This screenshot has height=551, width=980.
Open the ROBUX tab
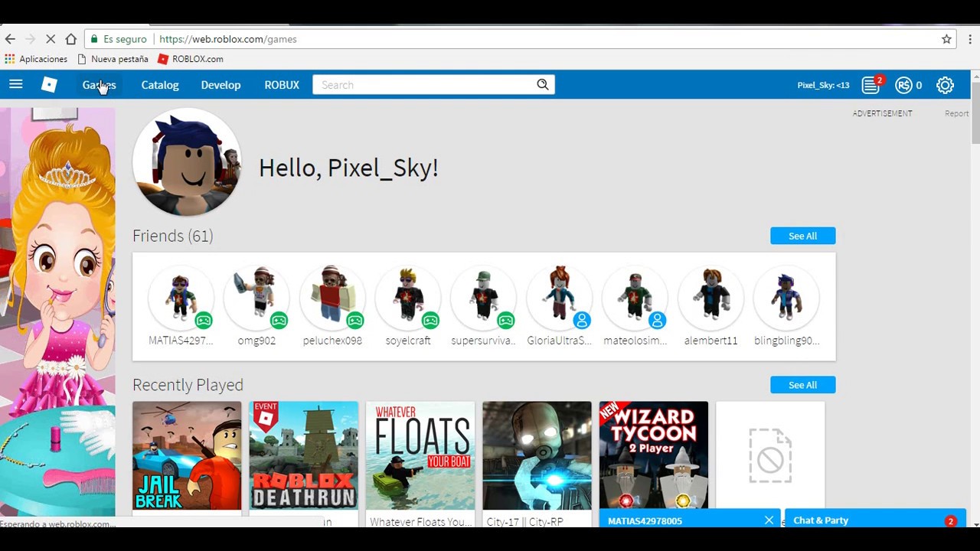coord(282,85)
